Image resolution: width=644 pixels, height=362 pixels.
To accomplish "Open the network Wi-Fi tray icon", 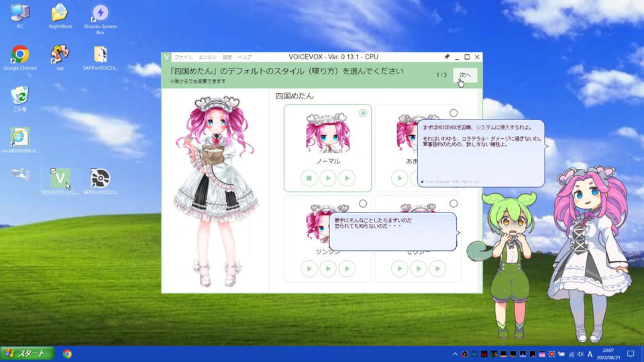I will (572, 354).
